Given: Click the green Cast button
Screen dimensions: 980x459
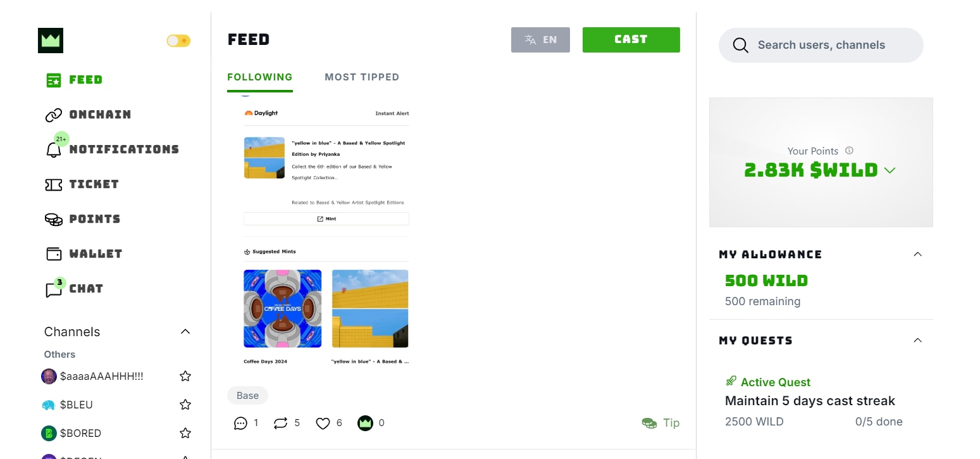Looking at the screenshot, I should 631,39.
